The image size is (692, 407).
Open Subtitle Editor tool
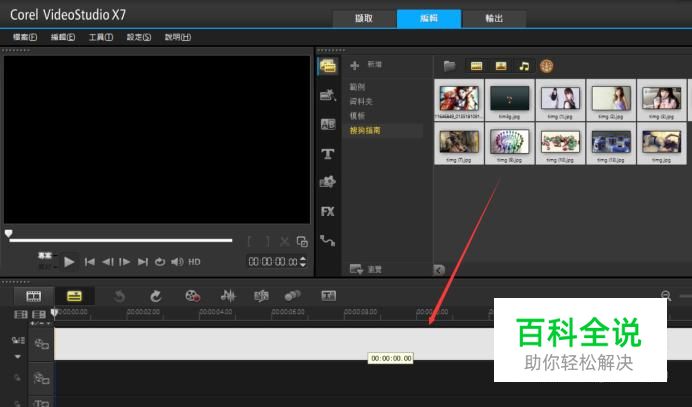tap(328, 296)
